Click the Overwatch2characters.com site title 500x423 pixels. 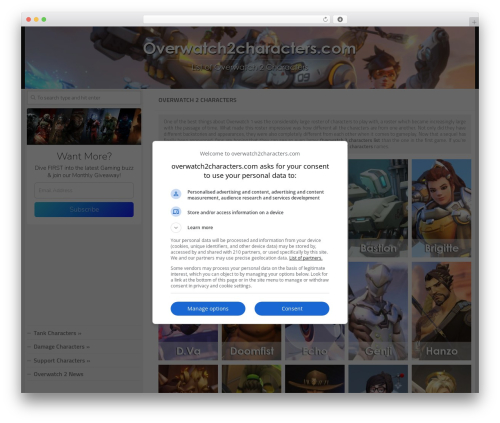click(249, 49)
